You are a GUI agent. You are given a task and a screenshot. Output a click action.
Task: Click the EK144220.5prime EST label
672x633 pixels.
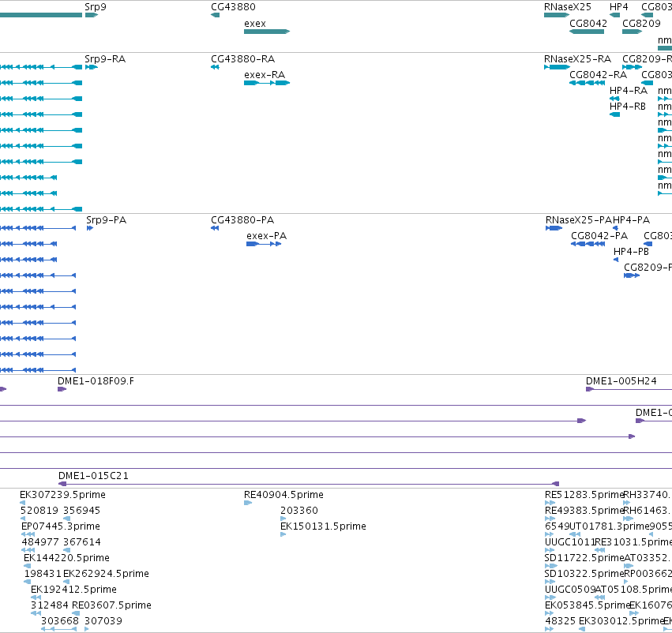click(x=66, y=557)
